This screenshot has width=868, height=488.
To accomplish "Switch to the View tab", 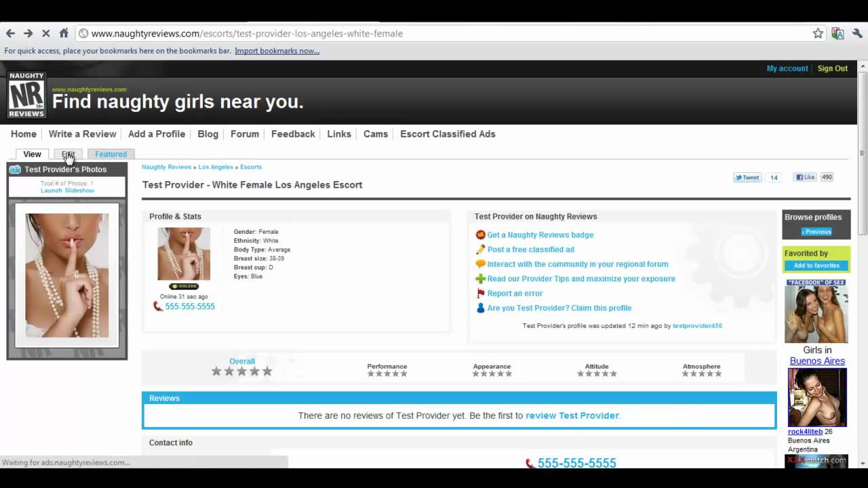I will [32, 154].
